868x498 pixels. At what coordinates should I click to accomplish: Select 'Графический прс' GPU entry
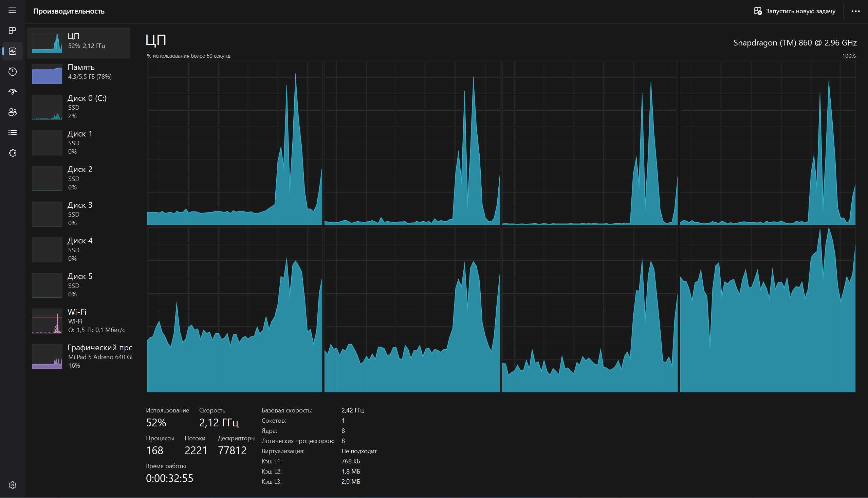pos(78,356)
